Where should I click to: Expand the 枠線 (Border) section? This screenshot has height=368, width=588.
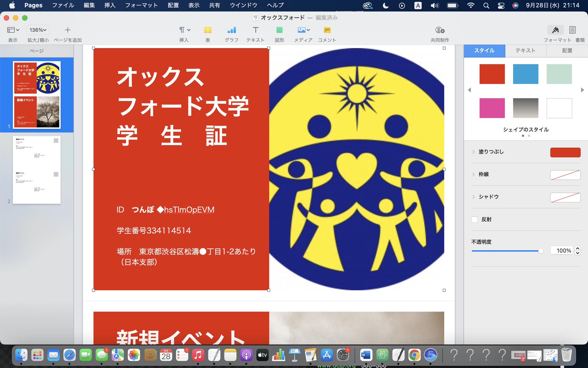tap(473, 174)
